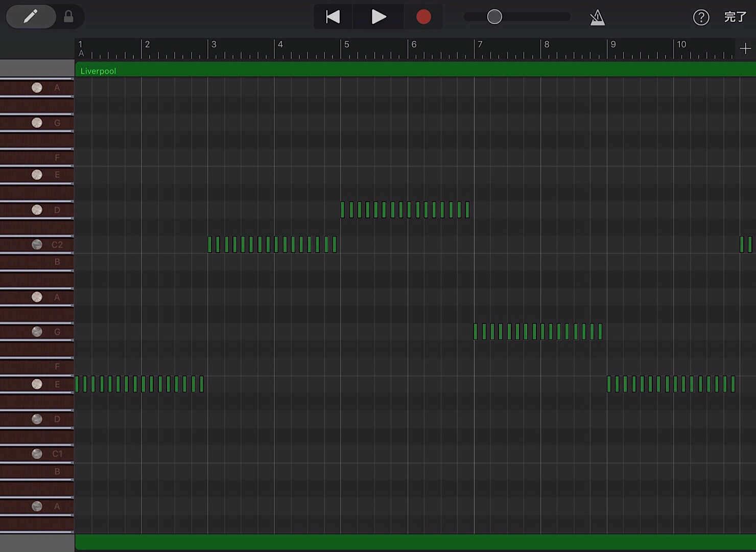Screen dimensions: 756x552
Task: Tap the lower F key label
Action: pos(57,366)
